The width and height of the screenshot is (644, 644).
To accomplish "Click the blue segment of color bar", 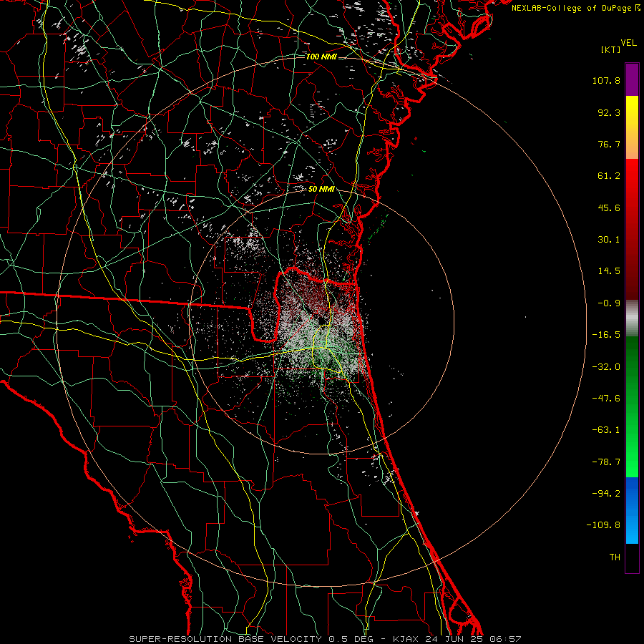I will click(x=632, y=510).
